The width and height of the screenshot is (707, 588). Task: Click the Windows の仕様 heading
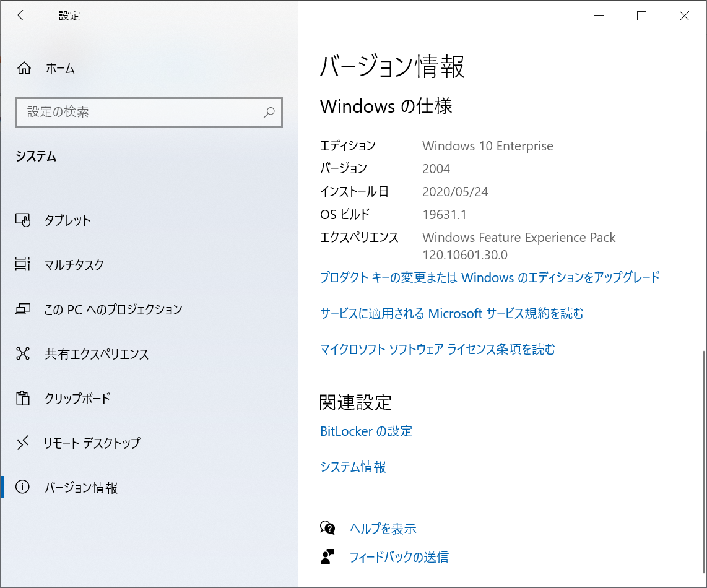coord(386,106)
